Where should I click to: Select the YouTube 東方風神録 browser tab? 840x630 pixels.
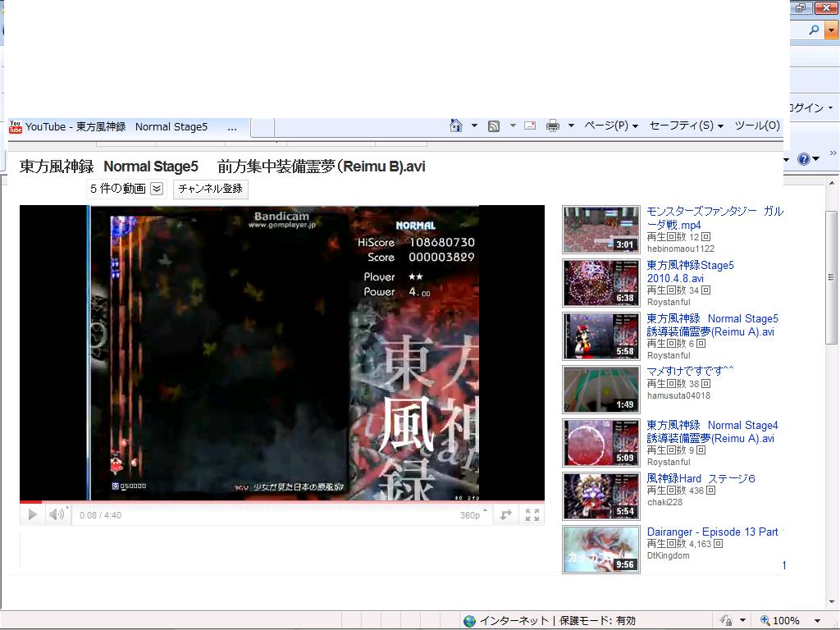pos(129,127)
